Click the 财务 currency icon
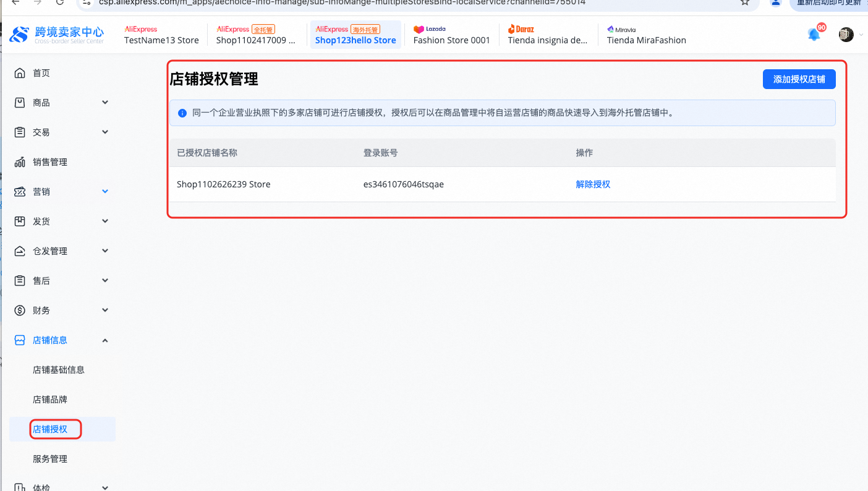Viewport: 868px width, 491px height. coord(20,310)
